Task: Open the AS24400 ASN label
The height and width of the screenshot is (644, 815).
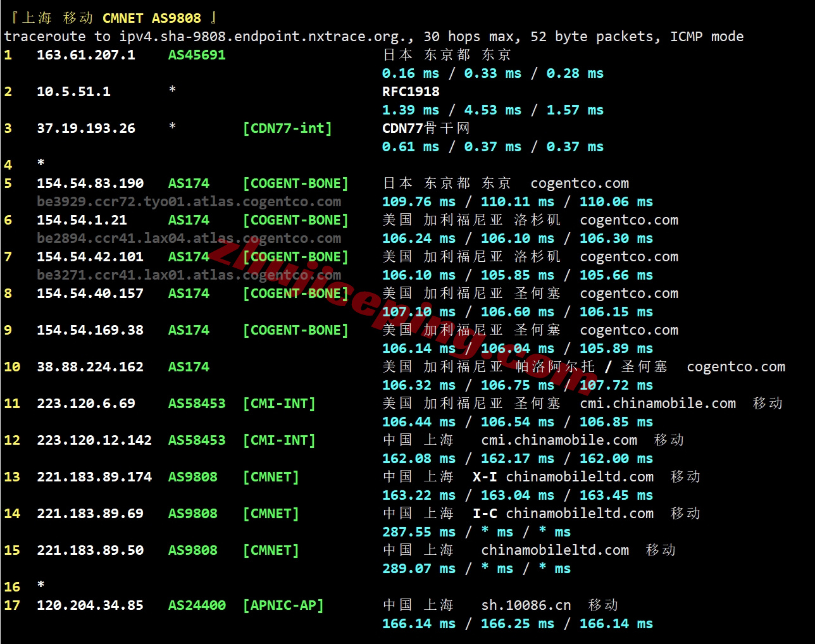Action: pyautogui.click(x=197, y=605)
